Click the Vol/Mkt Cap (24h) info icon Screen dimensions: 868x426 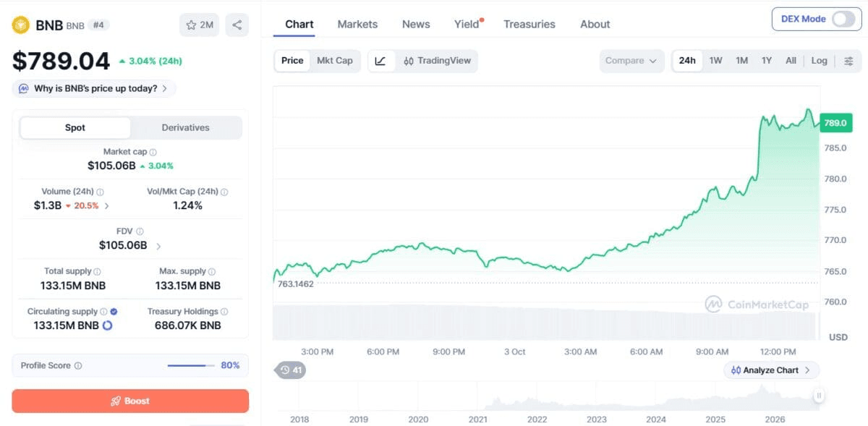pos(224,192)
